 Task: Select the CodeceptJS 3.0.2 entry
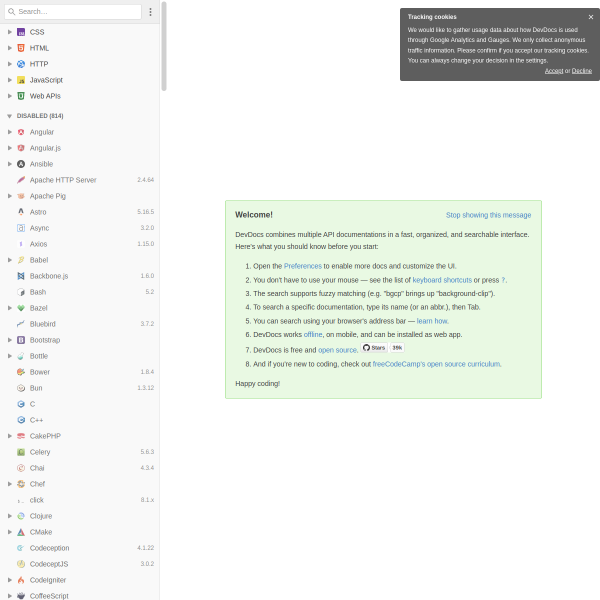pyautogui.click(x=80, y=564)
